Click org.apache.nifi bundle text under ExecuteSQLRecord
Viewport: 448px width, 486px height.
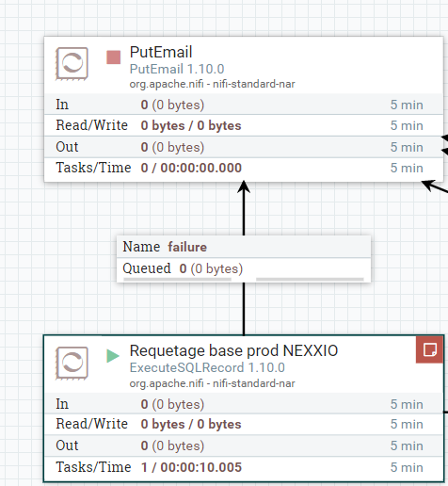212,383
